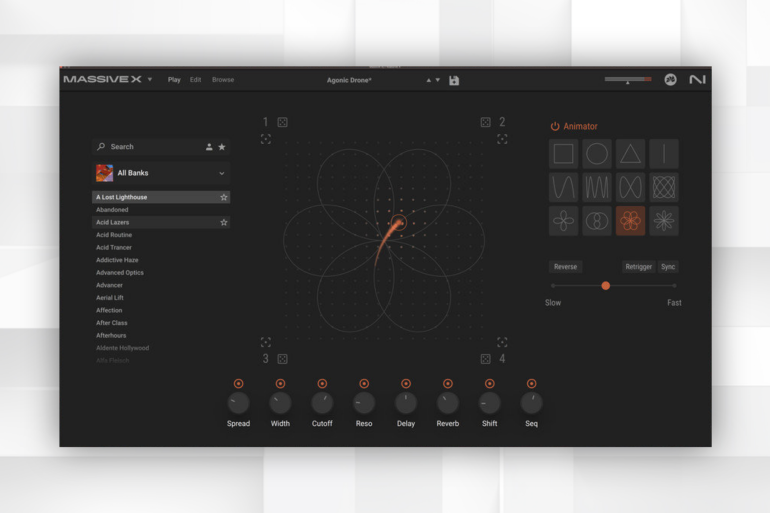The width and height of the screenshot is (770, 513).
Task: Randomize corner 3 with dice icon
Action: [282, 359]
